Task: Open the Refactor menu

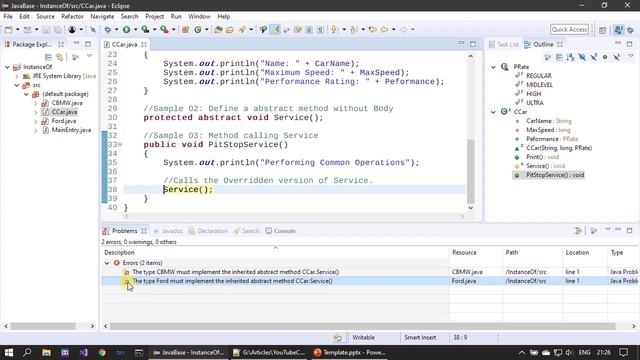Action: [x=72, y=16]
